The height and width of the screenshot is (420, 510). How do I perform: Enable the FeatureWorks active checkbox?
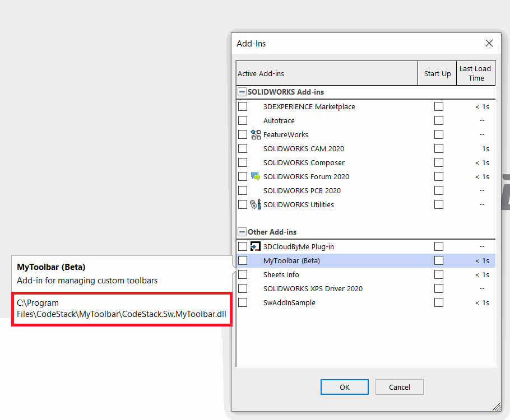[243, 134]
